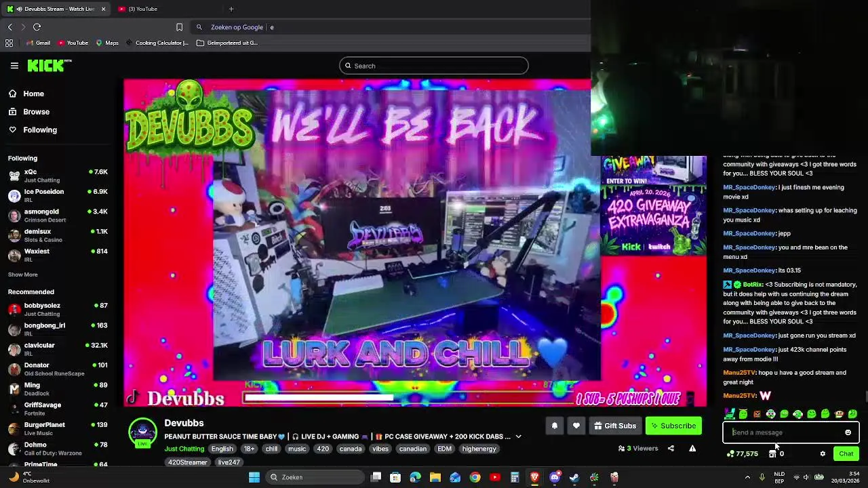
Task: Insert the first quick emote in chat
Action: coord(730,413)
